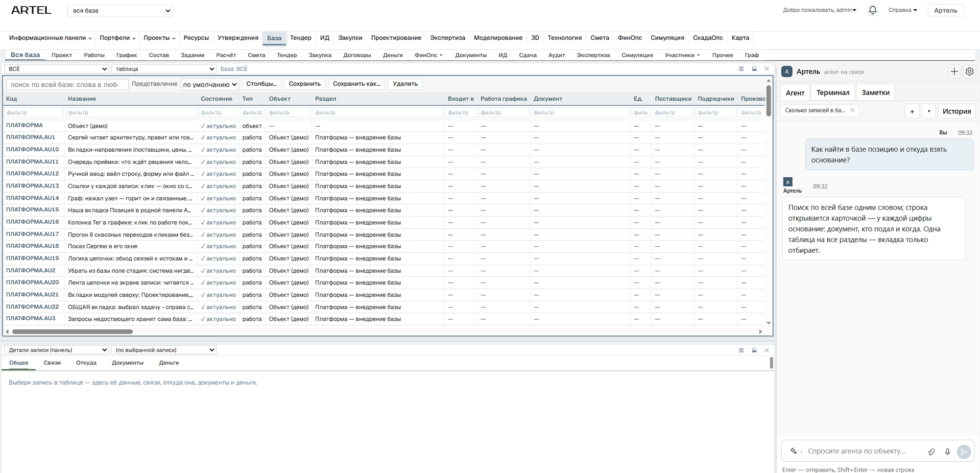Open the Заметки tab
980x473 pixels.
(x=875, y=92)
